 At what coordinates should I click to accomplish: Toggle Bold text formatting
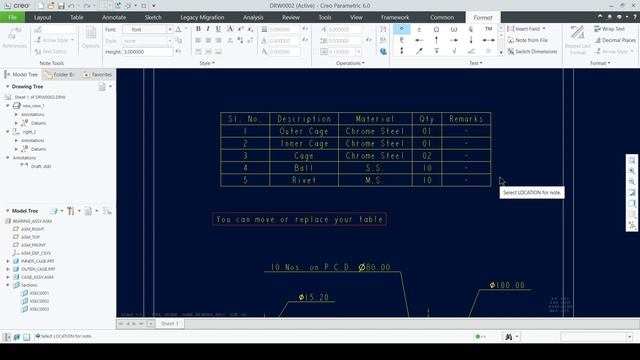pyautogui.click(x=198, y=29)
